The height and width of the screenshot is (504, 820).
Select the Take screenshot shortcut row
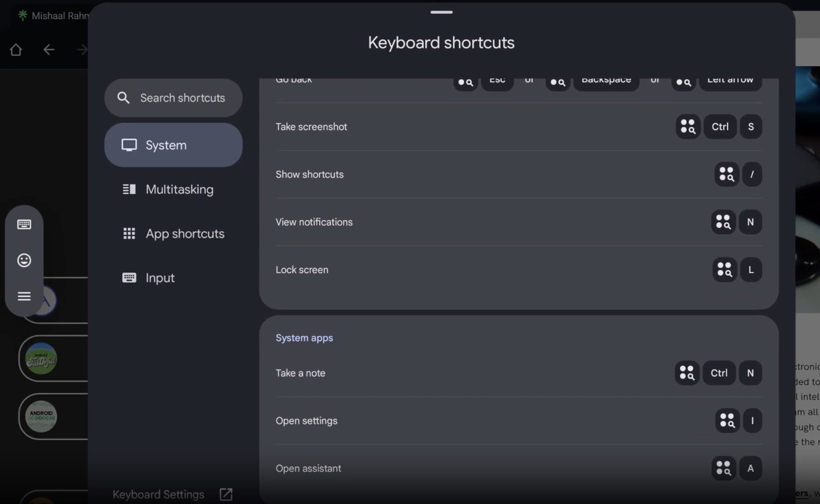click(519, 127)
